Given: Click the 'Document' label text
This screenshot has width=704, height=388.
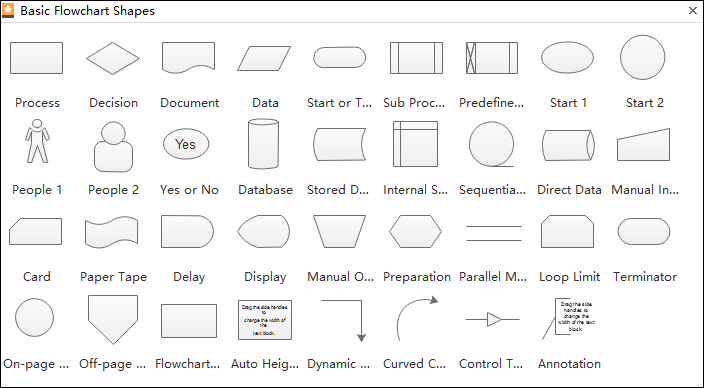Looking at the screenshot, I should point(189,103).
